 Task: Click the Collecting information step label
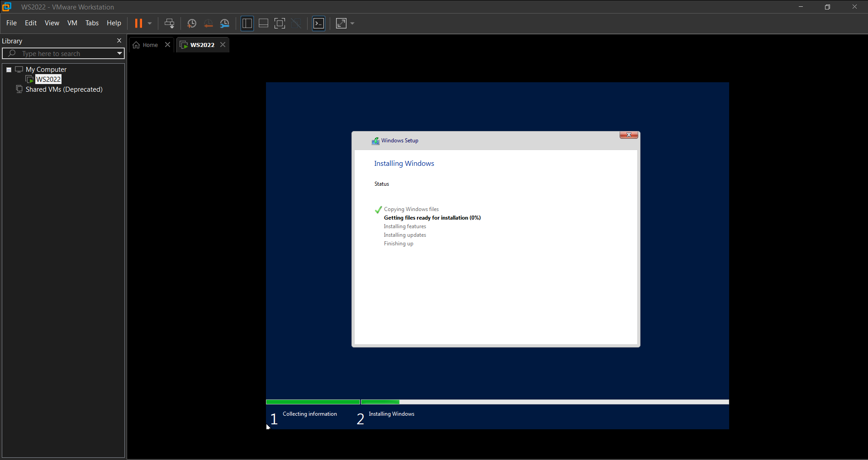[x=310, y=414]
